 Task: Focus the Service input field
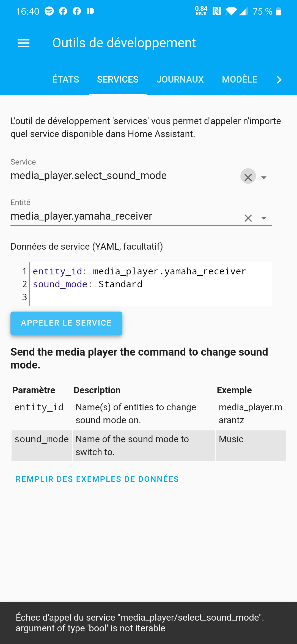[121, 176]
